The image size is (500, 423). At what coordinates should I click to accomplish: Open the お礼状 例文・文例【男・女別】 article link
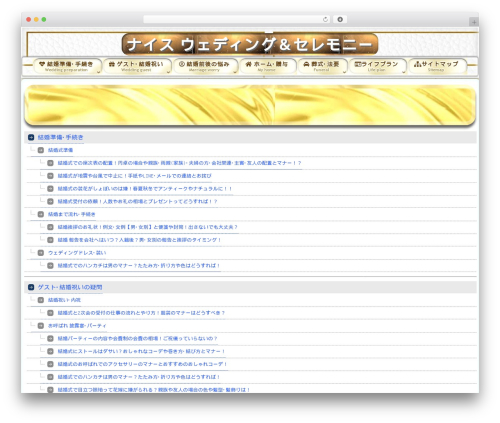pyautogui.click(x=148, y=227)
